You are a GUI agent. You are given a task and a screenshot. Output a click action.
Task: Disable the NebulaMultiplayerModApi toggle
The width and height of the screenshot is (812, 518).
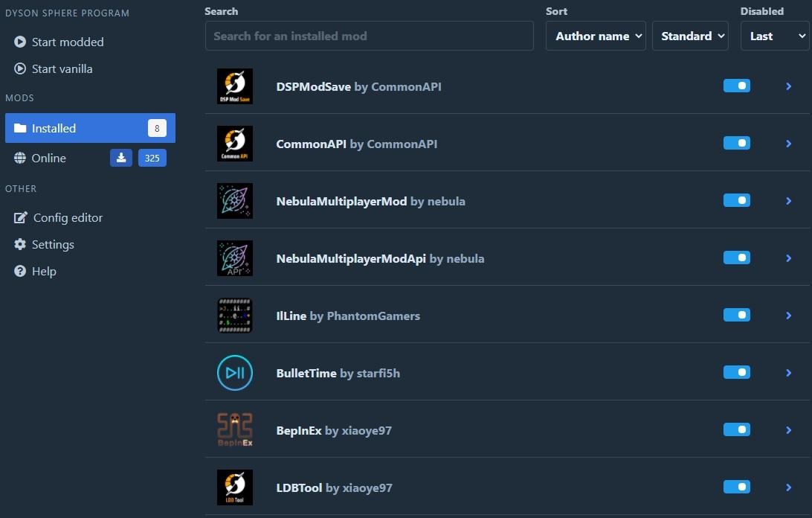[736, 258]
